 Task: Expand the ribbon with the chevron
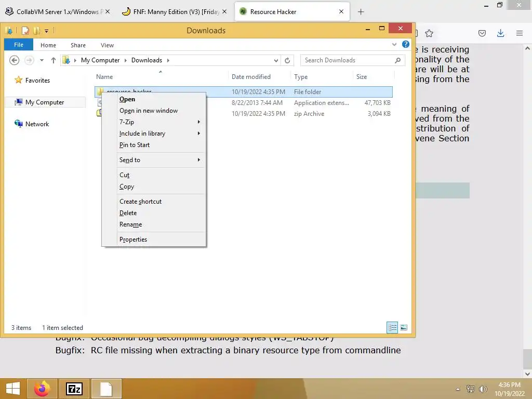click(394, 45)
